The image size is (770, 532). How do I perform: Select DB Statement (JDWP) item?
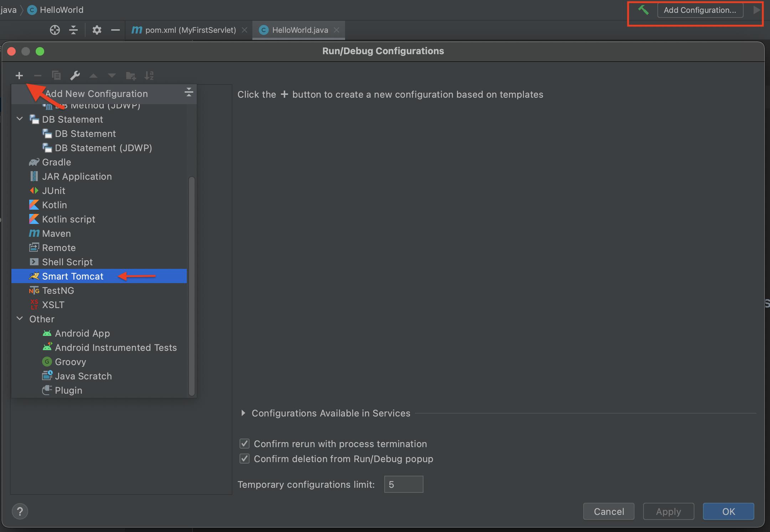[99, 148]
